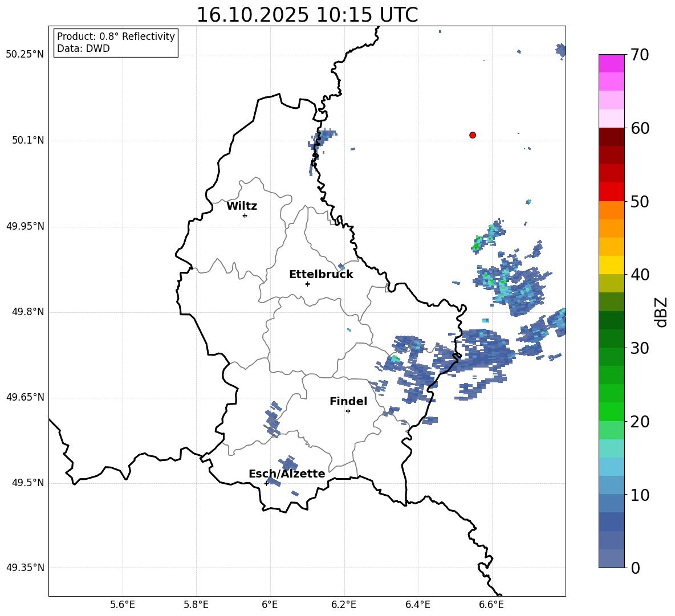The height and width of the screenshot is (616, 675).
Task: Click the colorbar tick label 20
Action: 640,422
